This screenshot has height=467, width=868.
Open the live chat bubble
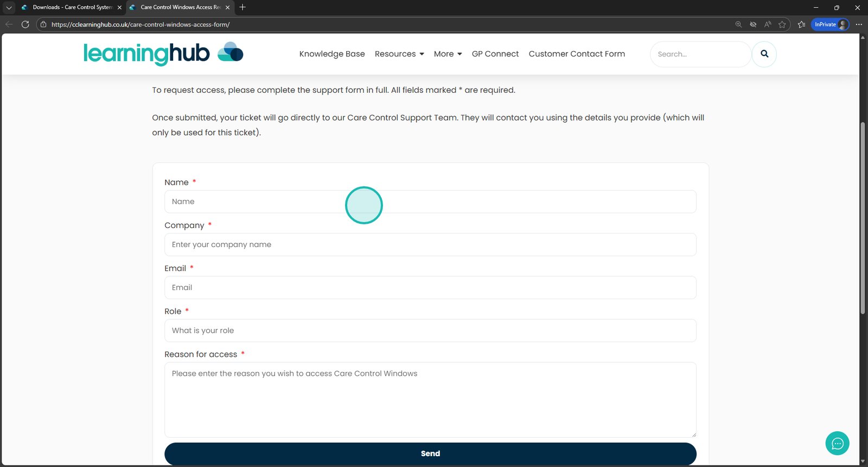click(x=837, y=444)
